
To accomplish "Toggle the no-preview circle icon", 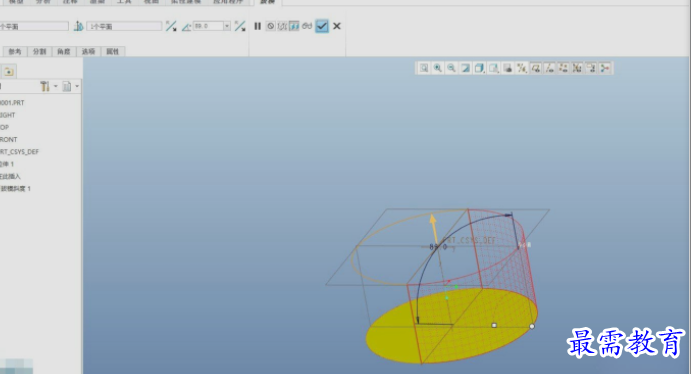I will (x=271, y=26).
